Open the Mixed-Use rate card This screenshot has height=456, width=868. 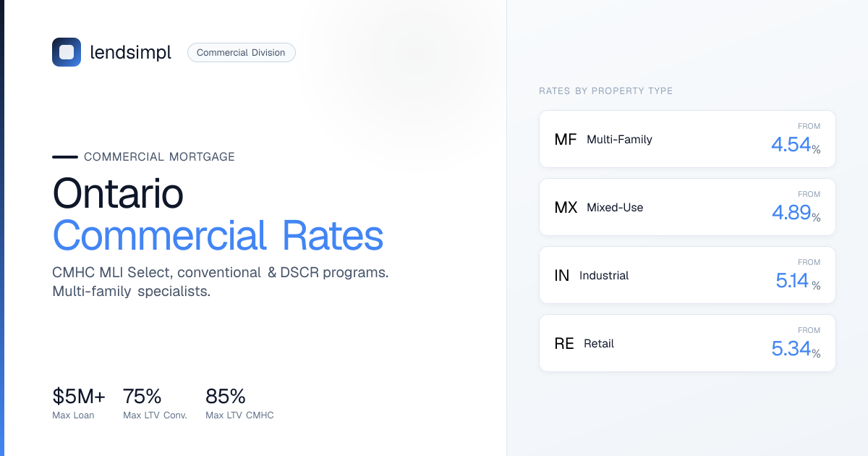tap(687, 207)
